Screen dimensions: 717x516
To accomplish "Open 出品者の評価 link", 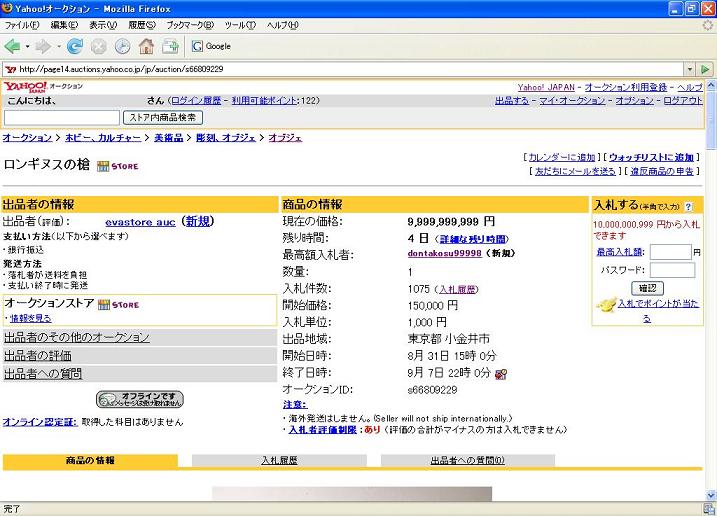I will [38, 356].
